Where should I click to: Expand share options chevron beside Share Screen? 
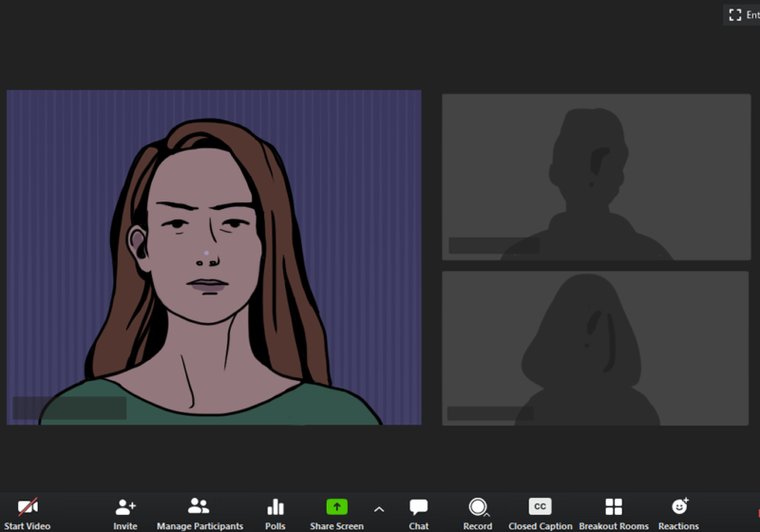tap(379, 509)
